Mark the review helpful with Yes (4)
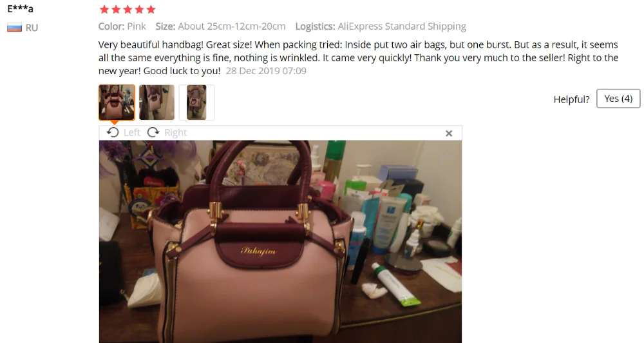 pos(618,99)
